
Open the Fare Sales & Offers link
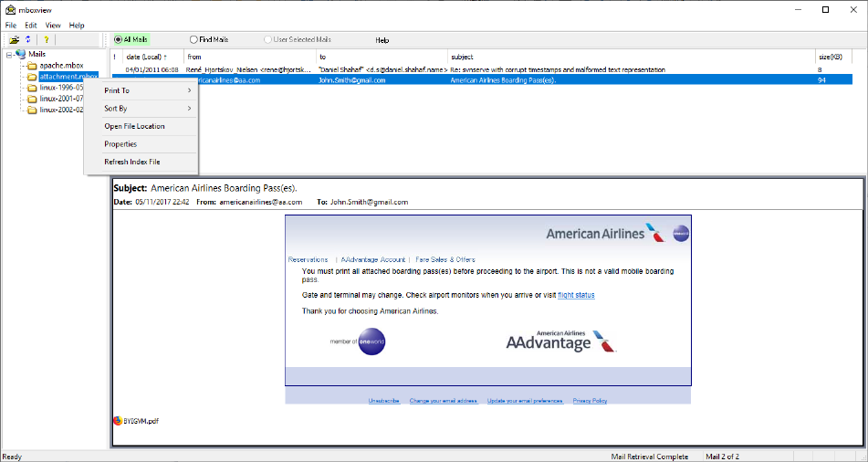pos(445,260)
